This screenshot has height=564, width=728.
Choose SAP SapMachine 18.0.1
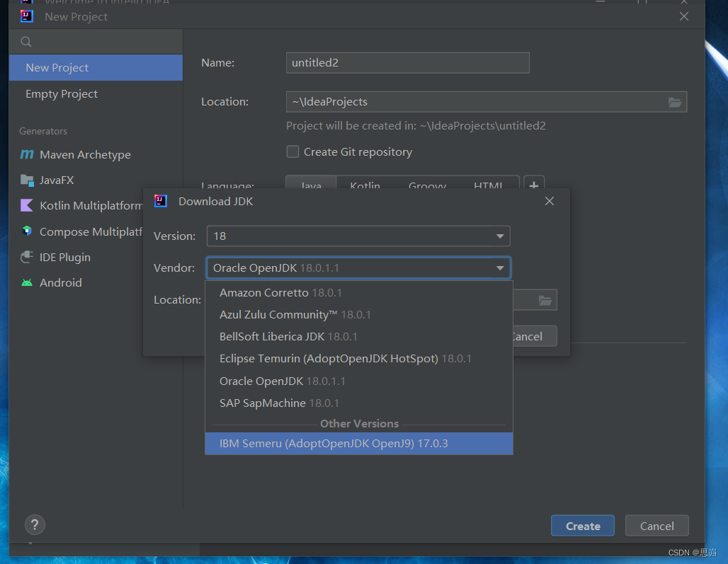pos(359,403)
